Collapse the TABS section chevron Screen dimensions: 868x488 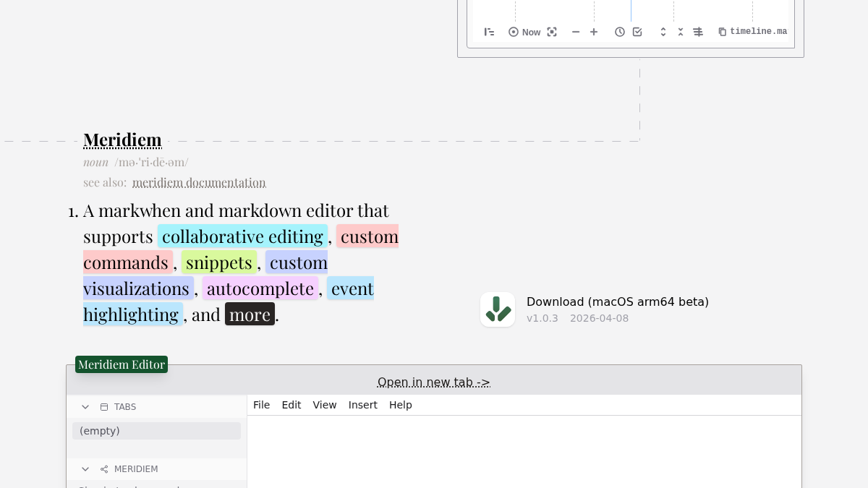point(85,407)
